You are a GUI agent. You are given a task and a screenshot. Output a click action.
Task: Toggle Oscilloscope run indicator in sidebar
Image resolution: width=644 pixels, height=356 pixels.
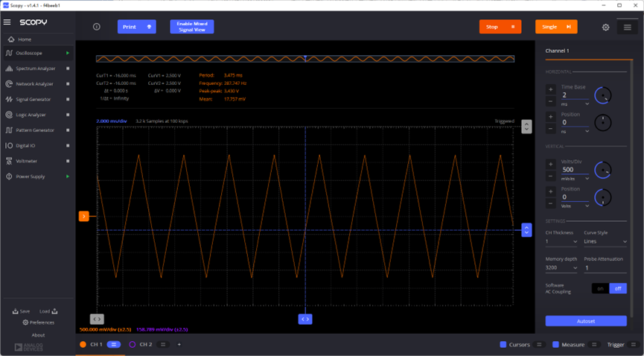tap(68, 53)
